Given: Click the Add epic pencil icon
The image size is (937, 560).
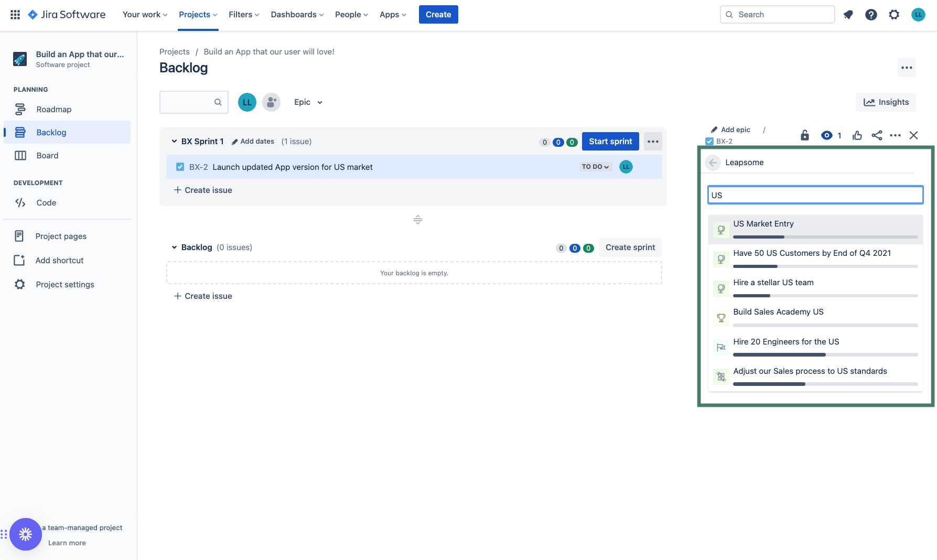Looking at the screenshot, I should click(714, 130).
